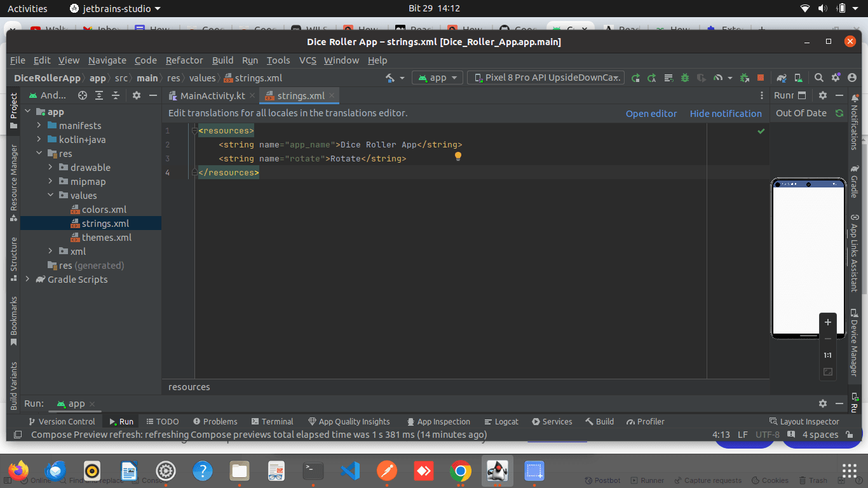Open the Navigate menu

pyautogui.click(x=107, y=60)
